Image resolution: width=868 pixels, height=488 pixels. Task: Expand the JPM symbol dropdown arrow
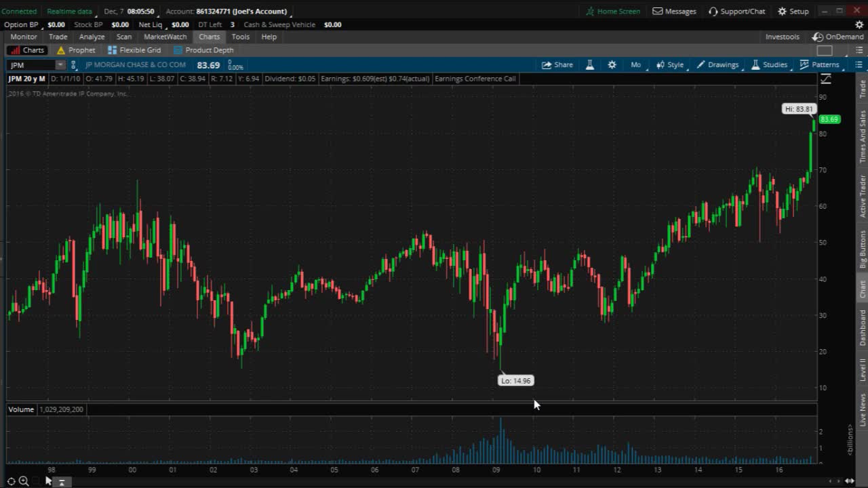click(x=60, y=65)
